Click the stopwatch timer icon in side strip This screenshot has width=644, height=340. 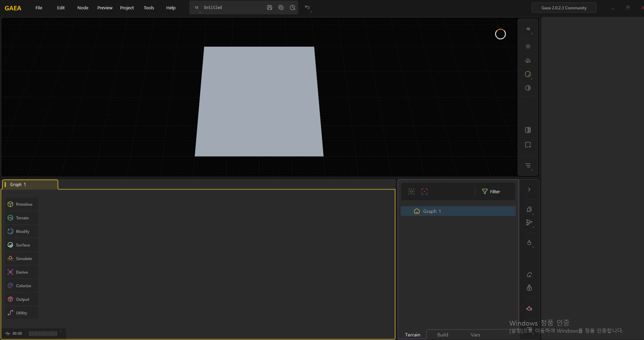[529, 288]
